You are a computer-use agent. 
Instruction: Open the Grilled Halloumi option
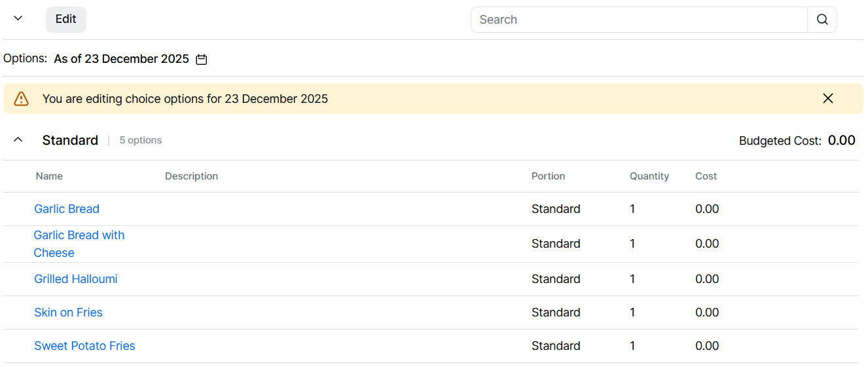pyautogui.click(x=76, y=279)
